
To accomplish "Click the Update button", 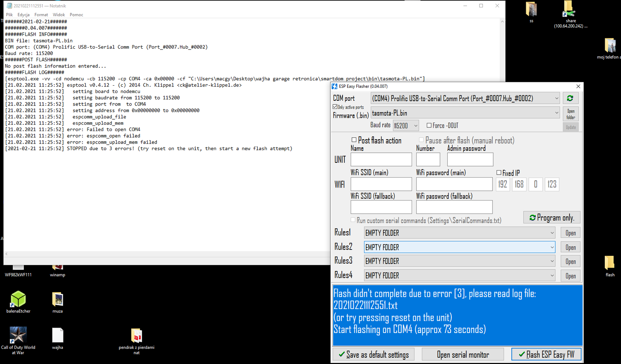I will point(570,127).
